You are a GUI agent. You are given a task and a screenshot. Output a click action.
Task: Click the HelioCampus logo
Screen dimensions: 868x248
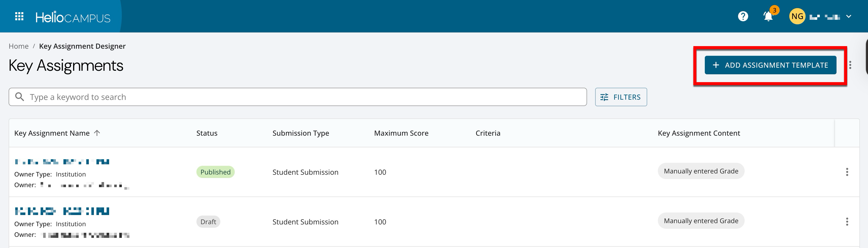pos(73,17)
